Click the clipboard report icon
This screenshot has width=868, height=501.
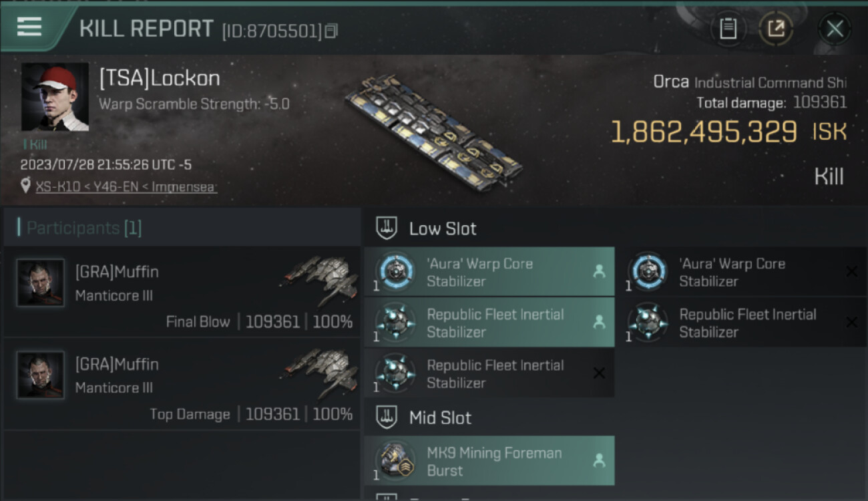pyautogui.click(x=728, y=29)
